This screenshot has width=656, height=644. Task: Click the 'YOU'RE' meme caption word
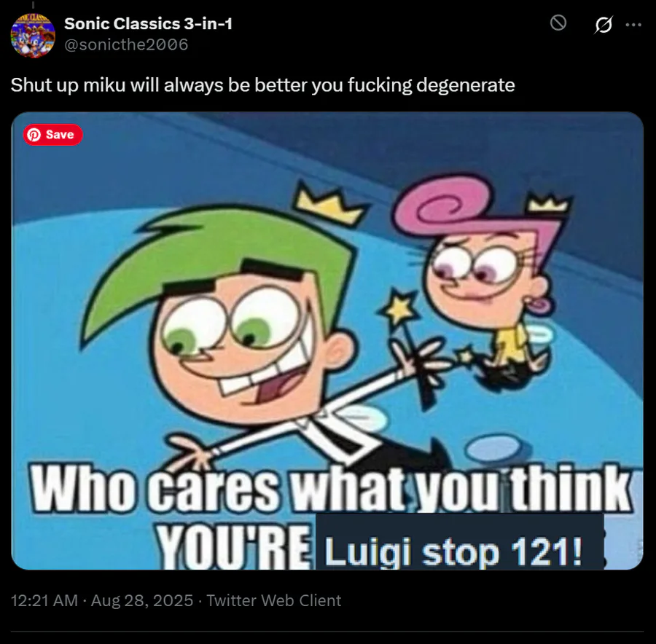point(234,546)
